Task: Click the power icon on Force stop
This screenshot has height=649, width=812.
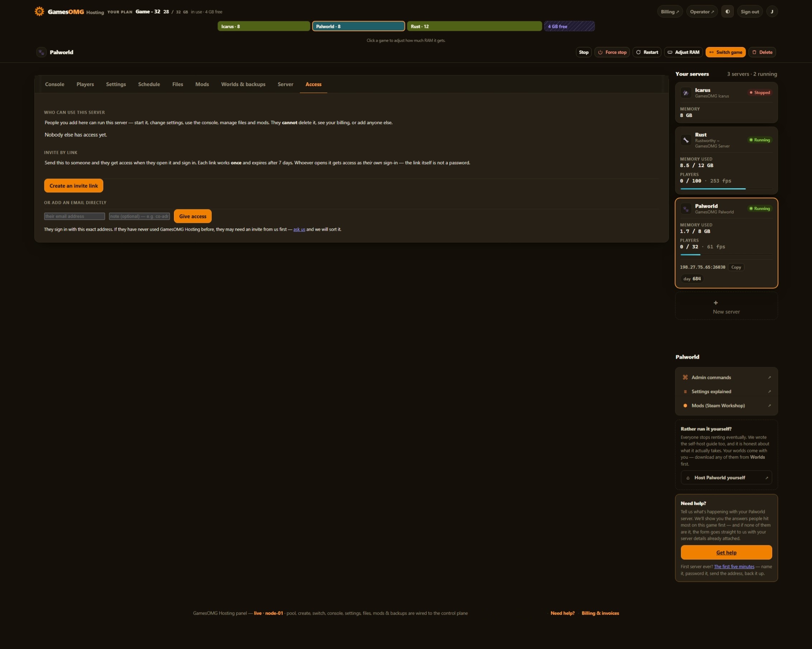Action: (x=600, y=52)
